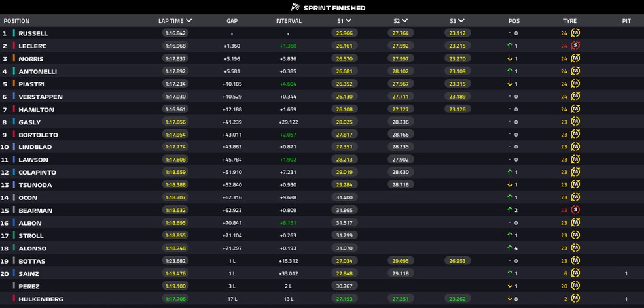
Task: Click Bearman's green up arrow
Action: (x=510, y=210)
